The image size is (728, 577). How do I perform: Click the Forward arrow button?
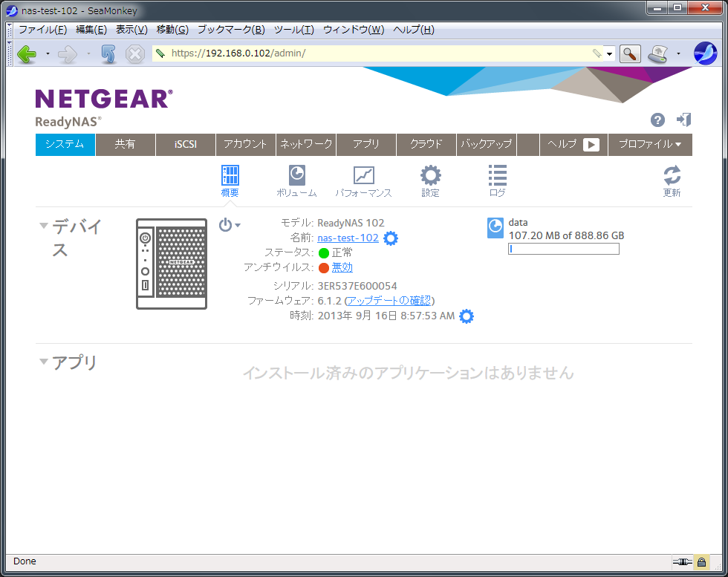68,54
